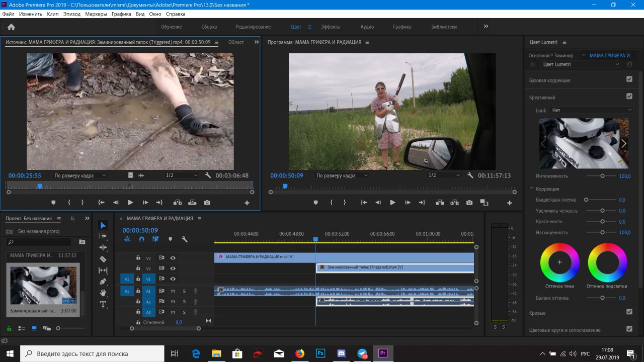Toggle nest sequence insert mode icon

(127, 239)
